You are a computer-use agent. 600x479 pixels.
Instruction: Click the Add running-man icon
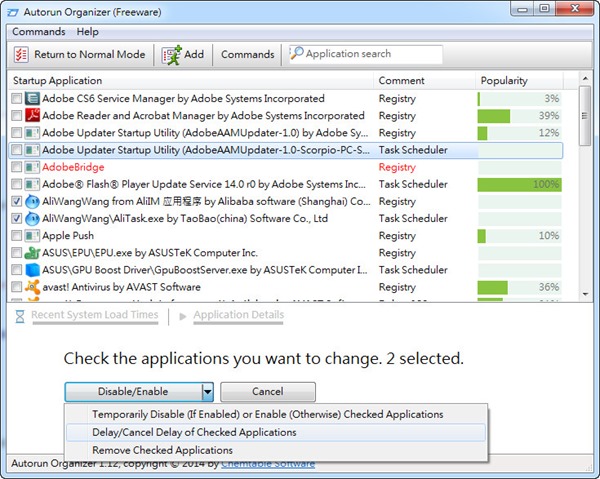(x=171, y=55)
